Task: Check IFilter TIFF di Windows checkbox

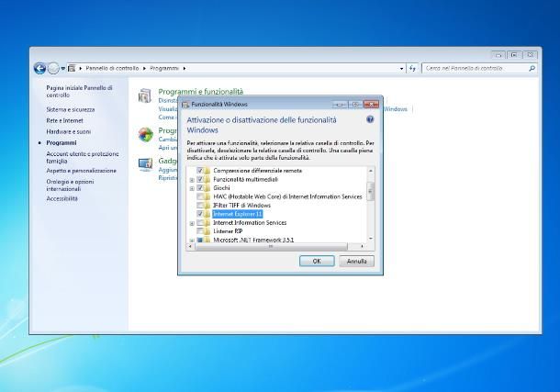Action: point(200,206)
